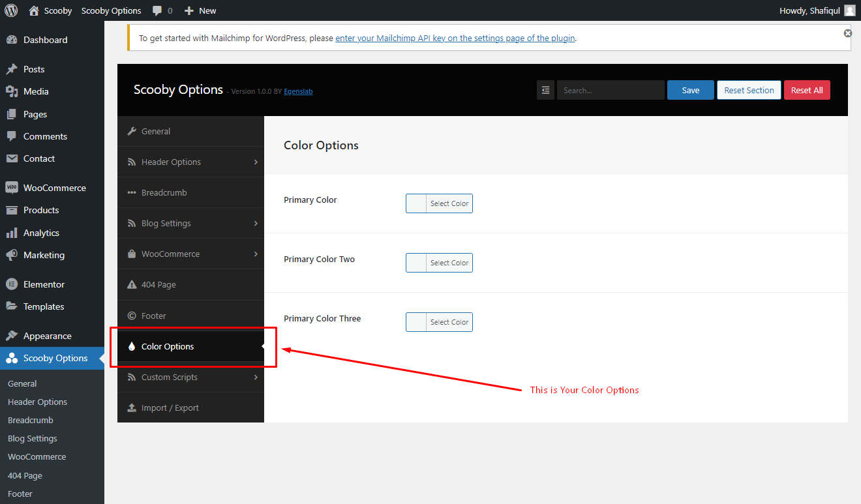Click the home icon beside Scooby site name
The height and width of the screenshot is (504, 861).
[34, 10]
